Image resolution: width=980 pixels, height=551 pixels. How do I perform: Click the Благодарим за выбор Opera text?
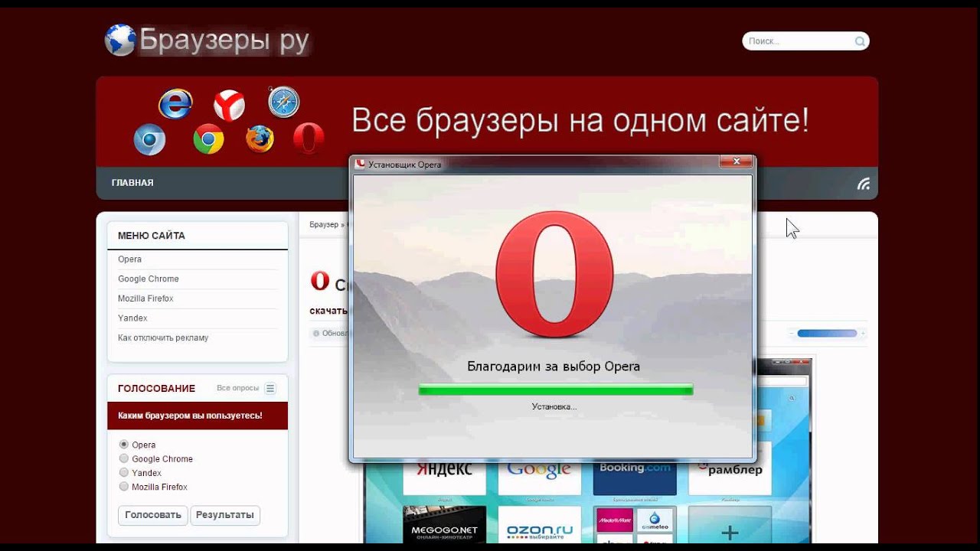(554, 367)
